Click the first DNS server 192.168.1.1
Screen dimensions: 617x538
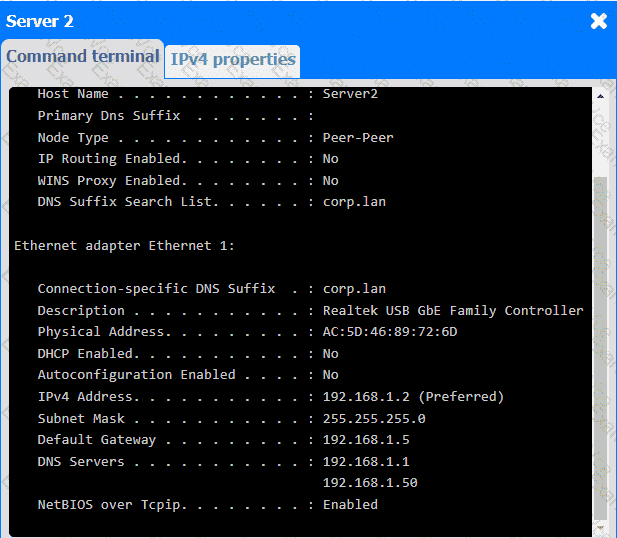pyautogui.click(x=365, y=462)
